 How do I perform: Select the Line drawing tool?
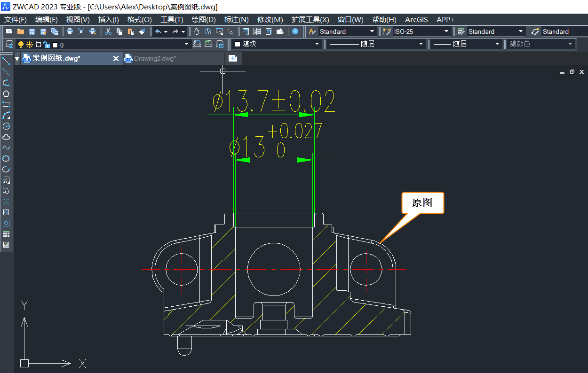(x=6, y=61)
